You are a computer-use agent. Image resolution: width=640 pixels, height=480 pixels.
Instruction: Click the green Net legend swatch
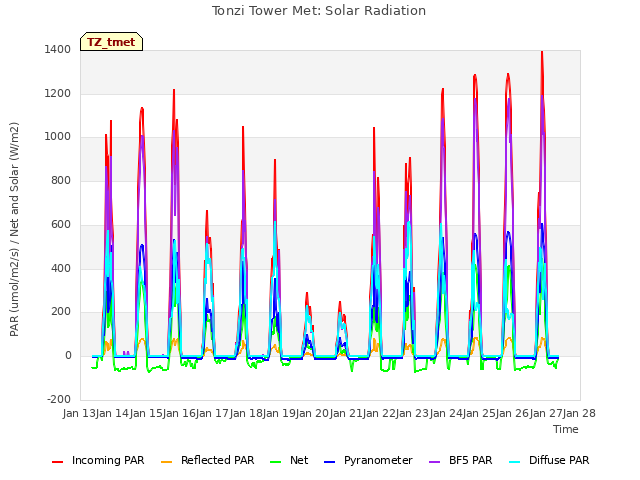[x=276, y=462]
